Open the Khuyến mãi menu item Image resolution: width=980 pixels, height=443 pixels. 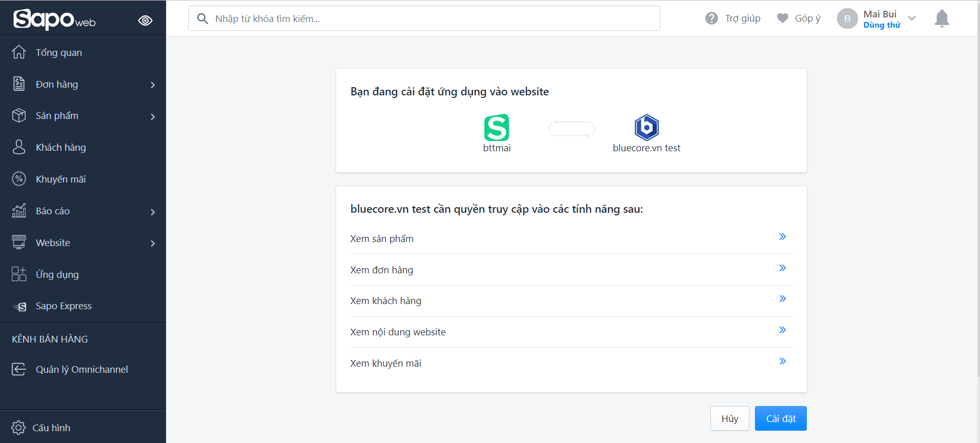click(60, 179)
